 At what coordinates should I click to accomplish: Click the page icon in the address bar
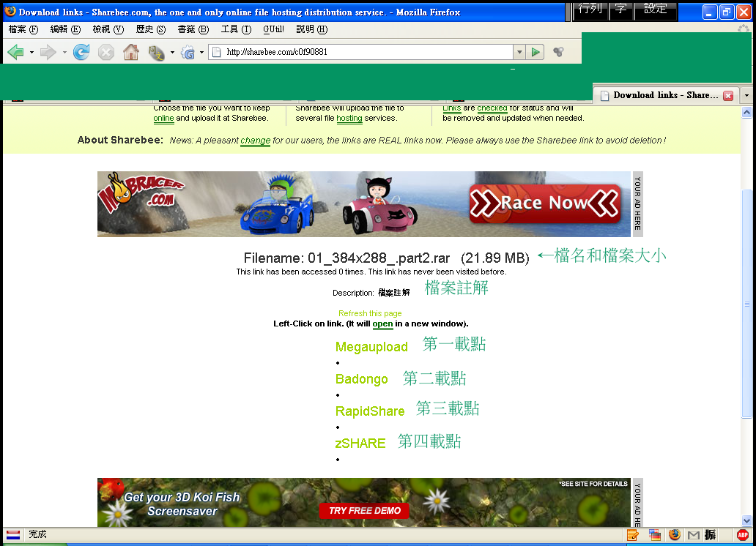(217, 52)
